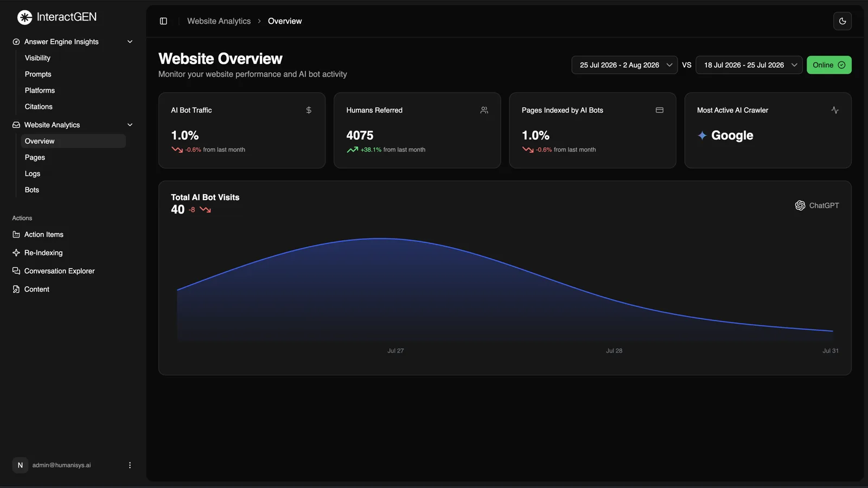Click the Google sparkle icon
The width and height of the screenshot is (868, 488).
(702, 136)
